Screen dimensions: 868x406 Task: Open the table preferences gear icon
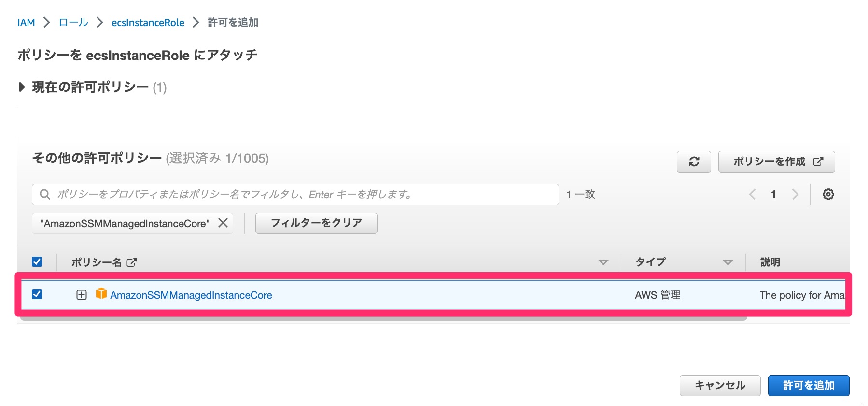pyautogui.click(x=828, y=194)
